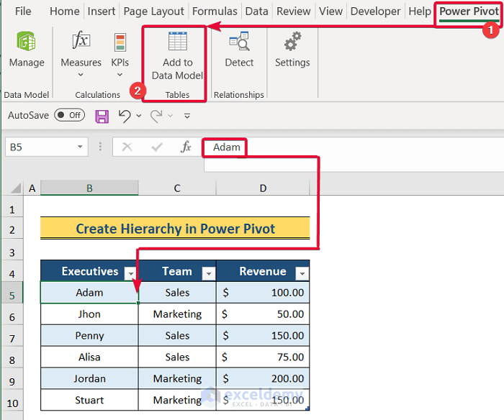The width and height of the screenshot is (504, 420).
Task: Toggle AutoSave switch
Action: tap(69, 115)
